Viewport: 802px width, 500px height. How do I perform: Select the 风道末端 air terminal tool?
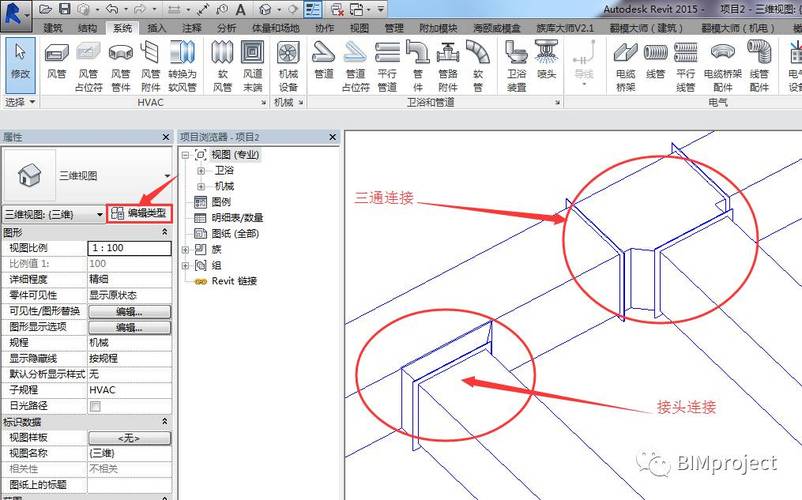pos(253,66)
